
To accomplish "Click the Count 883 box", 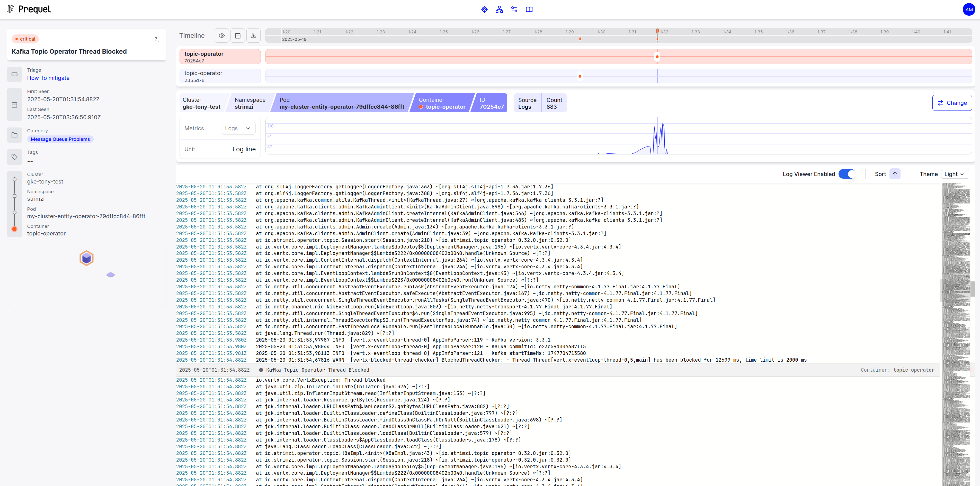I will (554, 103).
